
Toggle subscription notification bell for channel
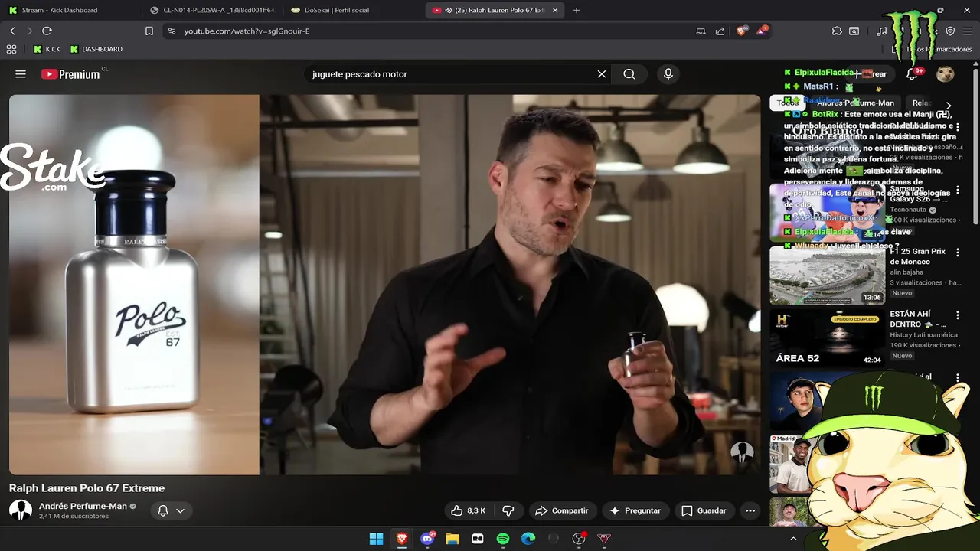(171, 510)
